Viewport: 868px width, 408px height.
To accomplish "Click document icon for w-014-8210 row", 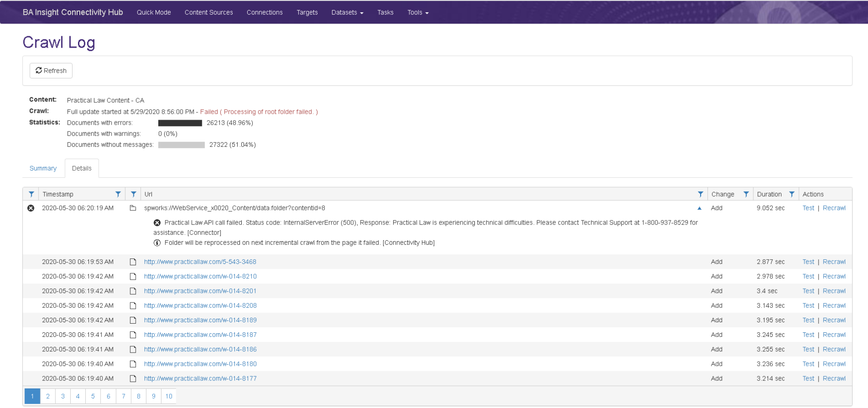I will coord(133,277).
